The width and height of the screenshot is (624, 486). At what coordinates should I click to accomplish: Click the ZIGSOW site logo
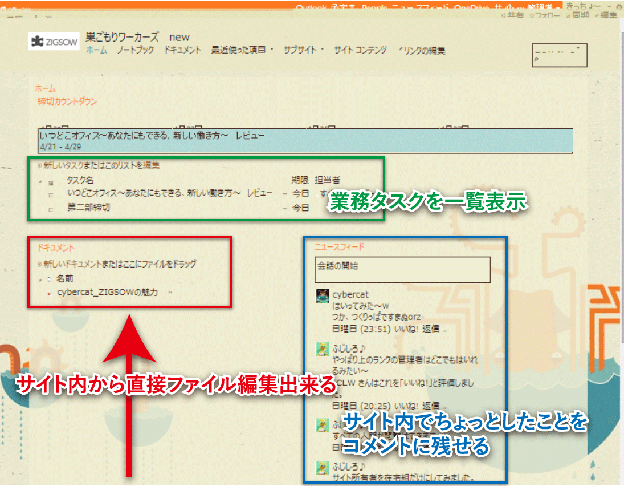tap(54, 41)
